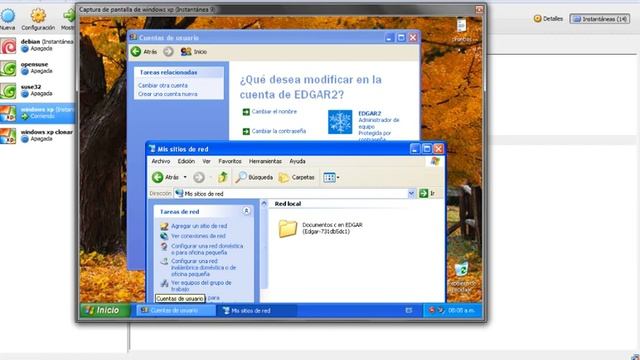The image size is (640, 360).
Task: Click Ver equipos del grupo de trabajo
Action: tap(201, 286)
